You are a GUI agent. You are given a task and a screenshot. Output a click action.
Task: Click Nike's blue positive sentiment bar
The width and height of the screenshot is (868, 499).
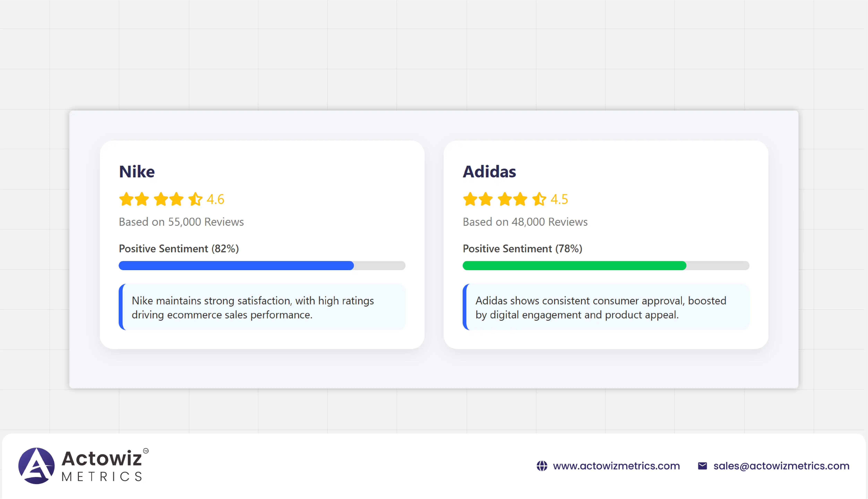coord(236,266)
